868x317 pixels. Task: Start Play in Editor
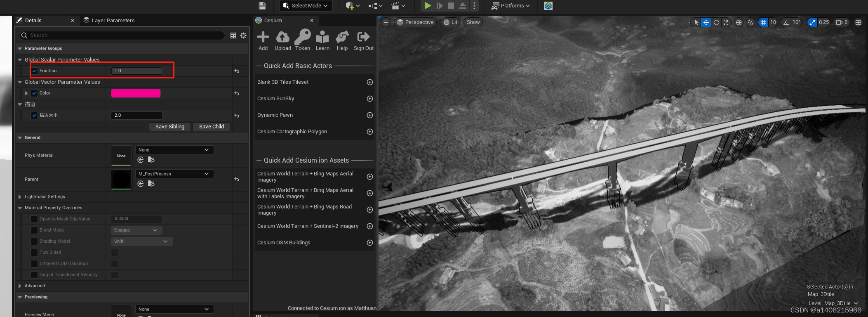click(428, 6)
